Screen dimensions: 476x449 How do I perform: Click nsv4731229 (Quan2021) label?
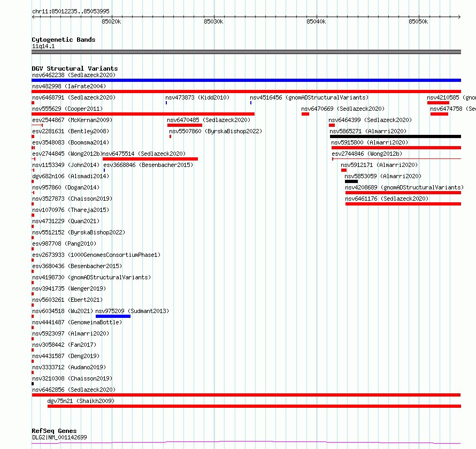pos(66,221)
